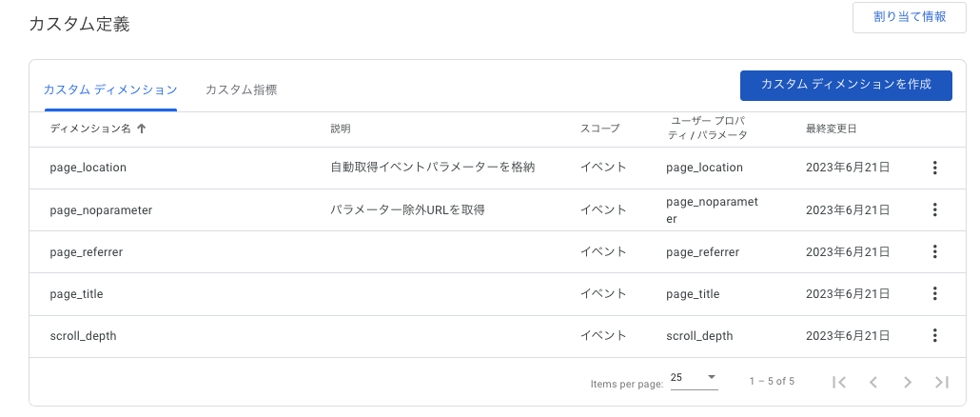Open the more options menu for page_title
Screen dimensions: 980x417
coord(934,293)
